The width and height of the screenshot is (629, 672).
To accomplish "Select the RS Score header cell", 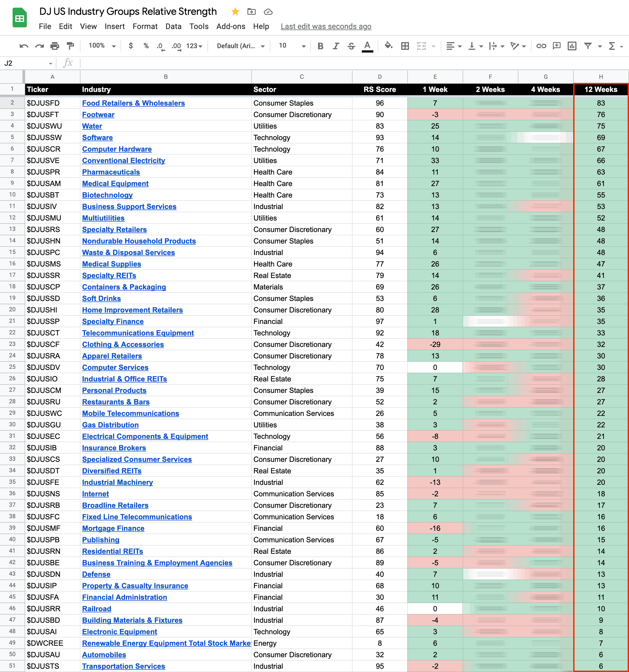I will (380, 89).
